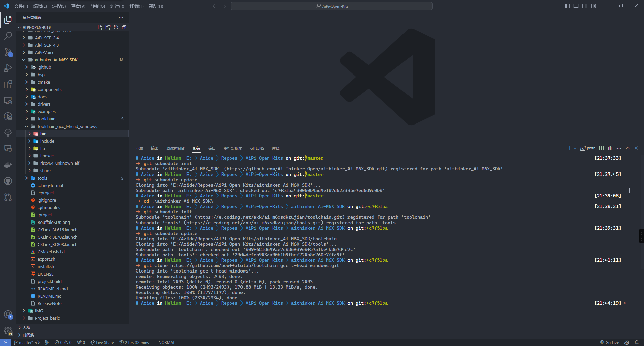
Task: Open explorer views and more actions menu
Action: [121, 18]
